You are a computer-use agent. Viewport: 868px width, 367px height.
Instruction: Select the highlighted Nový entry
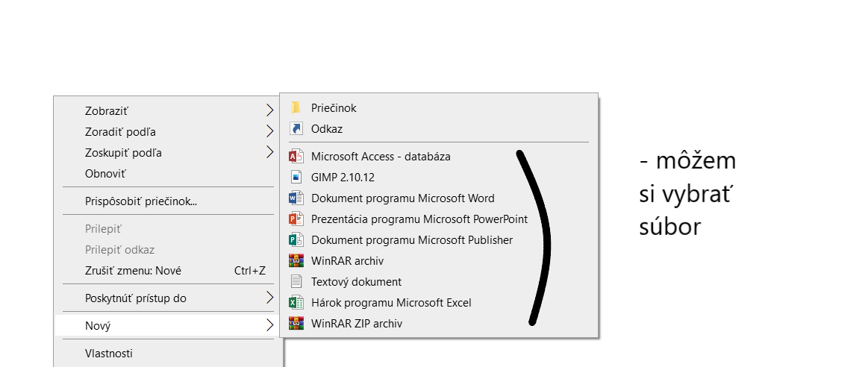click(168, 326)
